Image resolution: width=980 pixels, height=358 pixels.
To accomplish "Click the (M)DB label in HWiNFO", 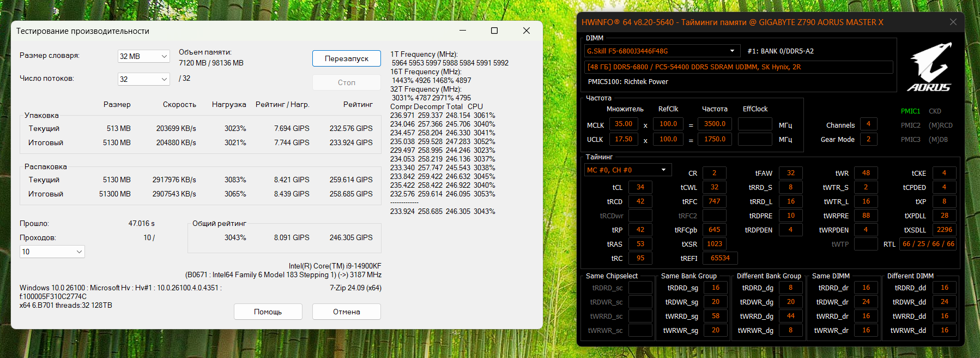I will 938,139.
